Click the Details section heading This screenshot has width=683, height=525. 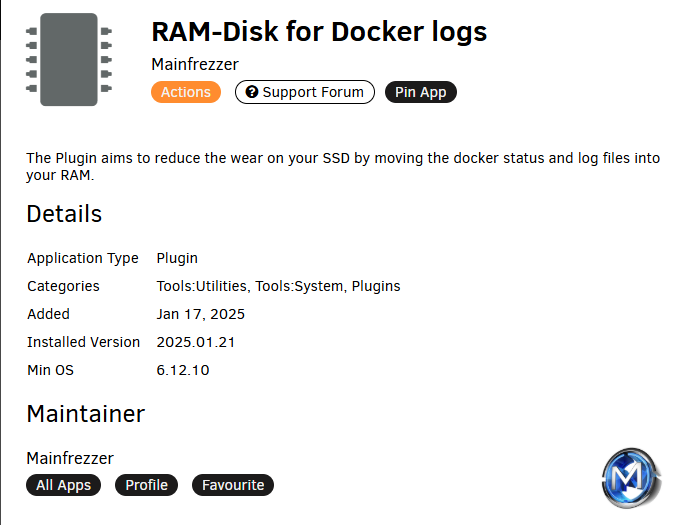(64, 214)
